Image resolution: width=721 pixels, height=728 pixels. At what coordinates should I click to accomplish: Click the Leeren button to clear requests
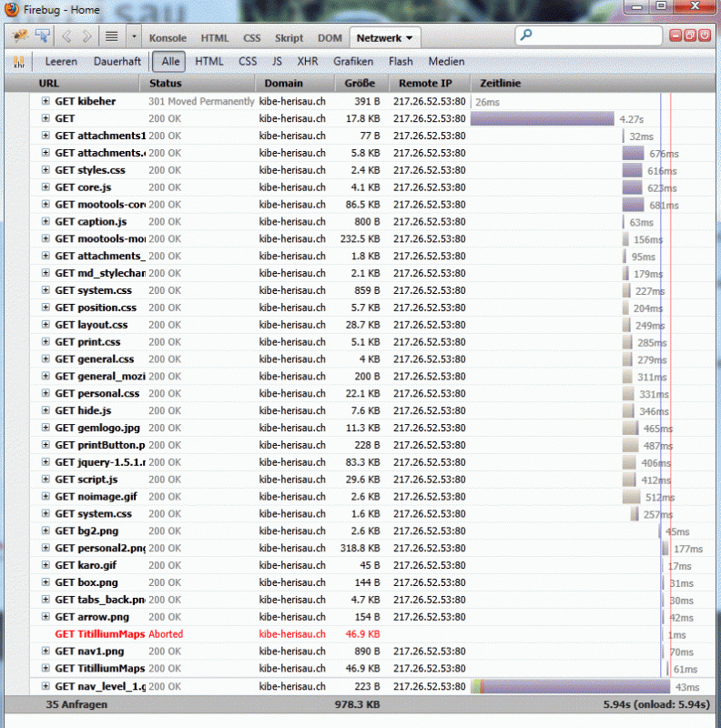(61, 61)
